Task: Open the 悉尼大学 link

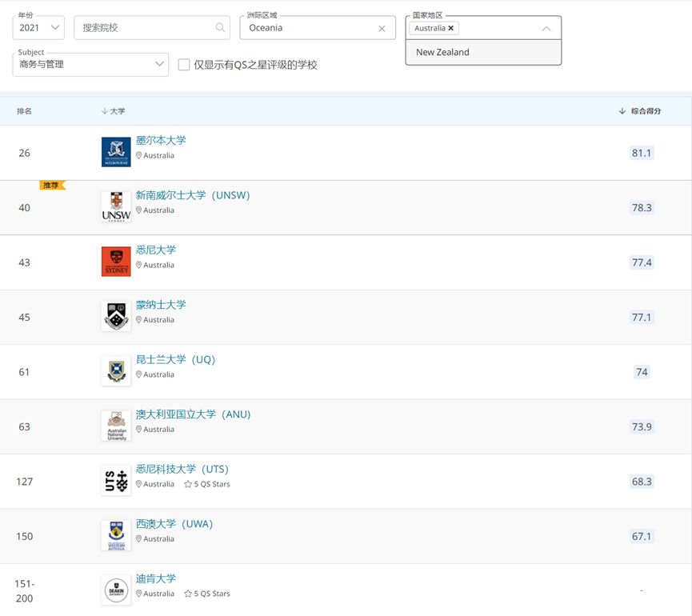Action: tap(156, 250)
